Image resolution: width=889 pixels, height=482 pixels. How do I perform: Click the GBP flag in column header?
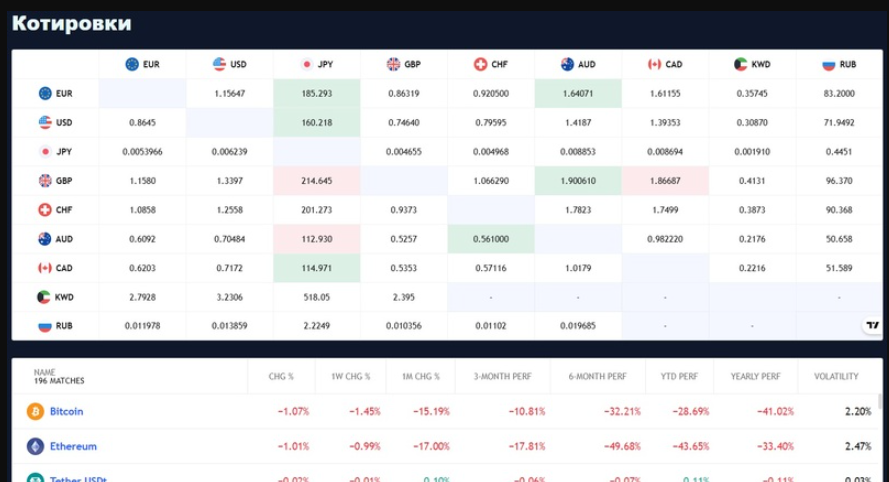coord(393,64)
